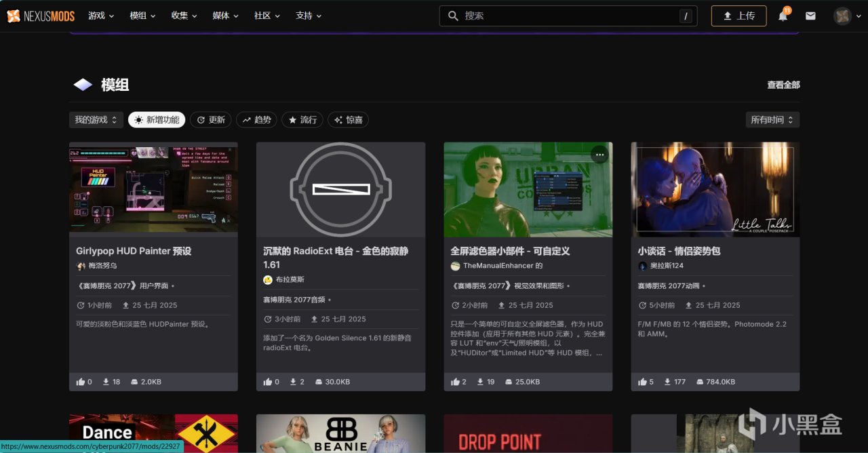868x453 pixels.
Task: Click the thumbs-up icon on the 全屏滤色器小部件 card
Action: (455, 382)
